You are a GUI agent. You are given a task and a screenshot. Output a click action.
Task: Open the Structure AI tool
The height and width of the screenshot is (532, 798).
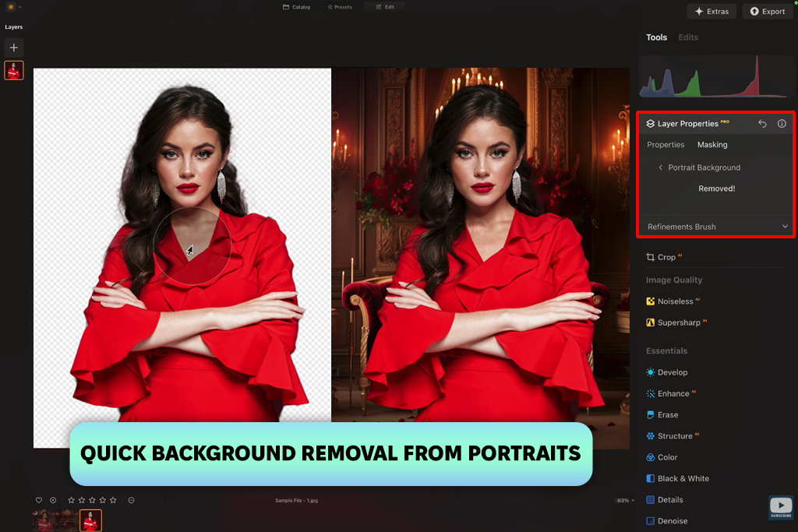coord(673,436)
